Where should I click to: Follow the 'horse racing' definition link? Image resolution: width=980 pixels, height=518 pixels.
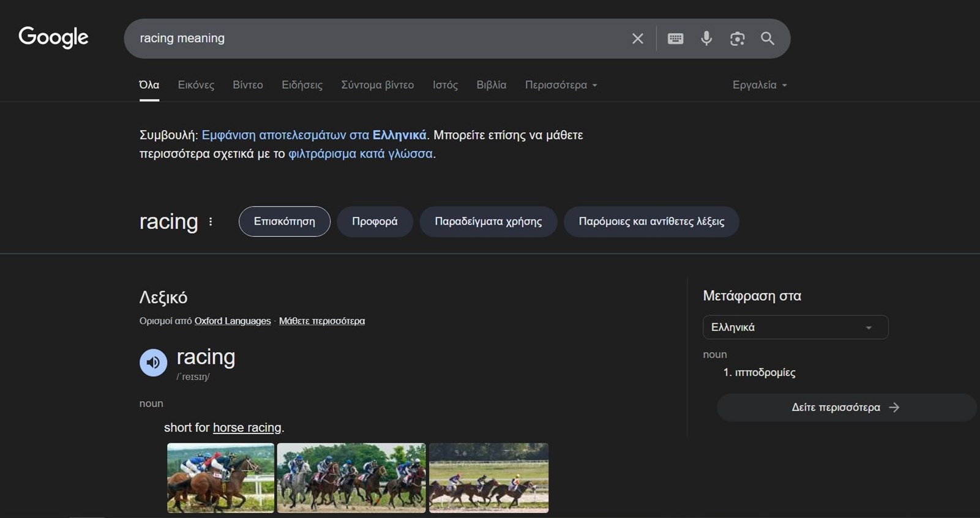(x=247, y=427)
